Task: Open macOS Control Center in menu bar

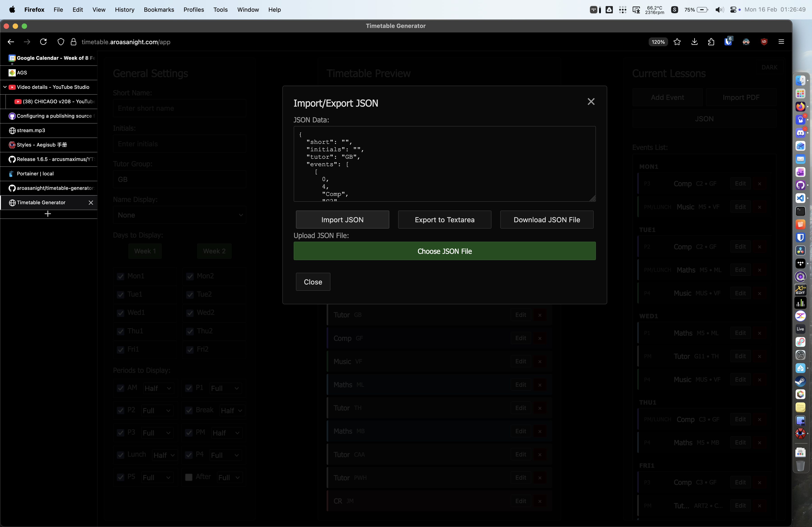Action: click(x=733, y=9)
